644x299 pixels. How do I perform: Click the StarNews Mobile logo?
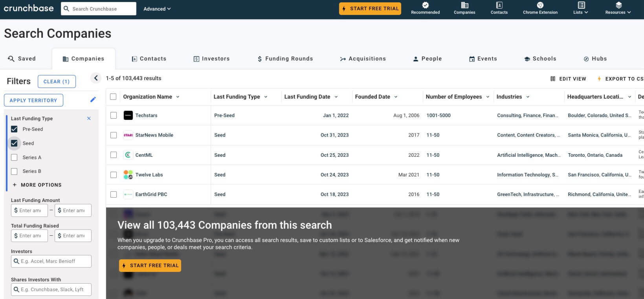point(128,135)
